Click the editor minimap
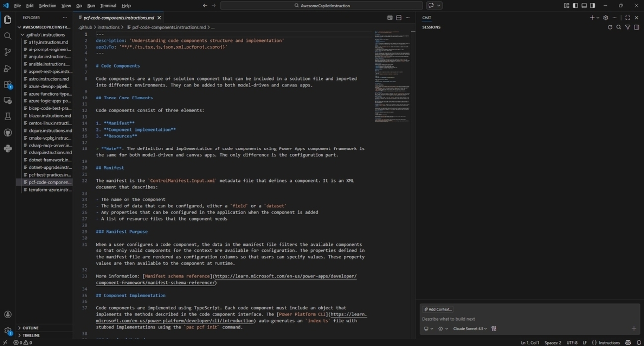644x346 pixels. point(392,77)
